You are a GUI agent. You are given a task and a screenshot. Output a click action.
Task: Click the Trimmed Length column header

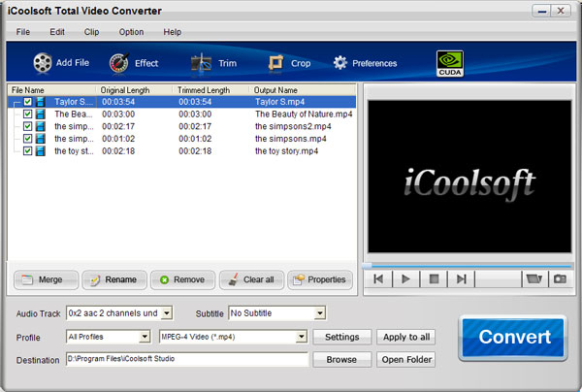tap(210, 90)
